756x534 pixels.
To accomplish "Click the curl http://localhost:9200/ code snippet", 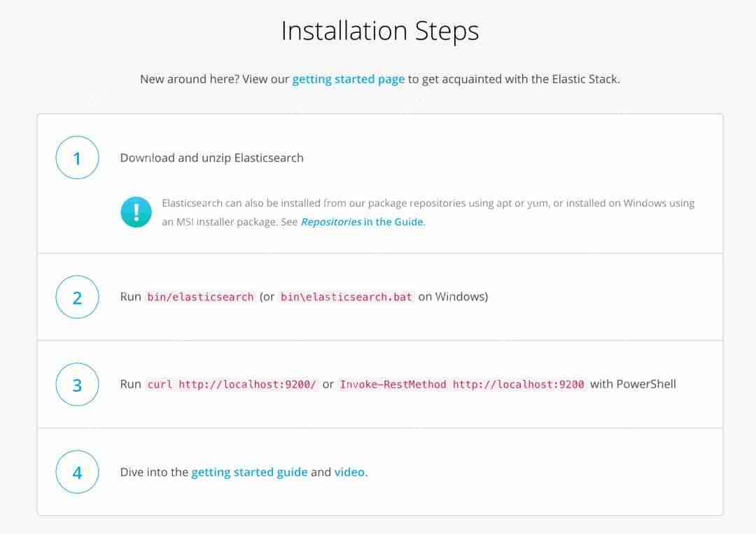I will coord(232,385).
